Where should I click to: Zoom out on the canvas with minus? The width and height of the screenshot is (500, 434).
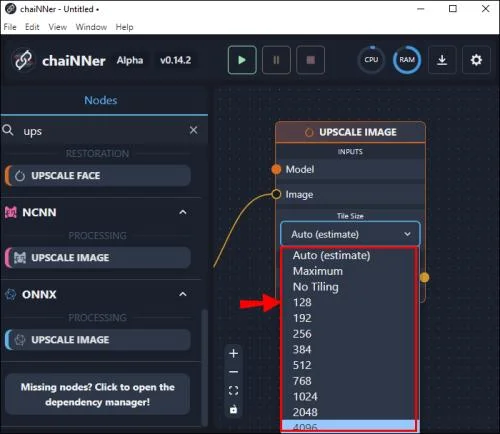point(234,372)
